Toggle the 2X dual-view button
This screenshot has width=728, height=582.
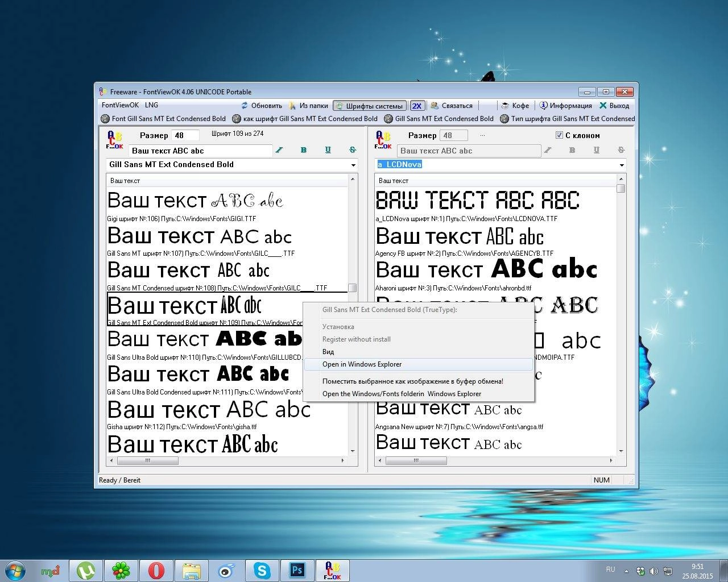pyautogui.click(x=417, y=106)
